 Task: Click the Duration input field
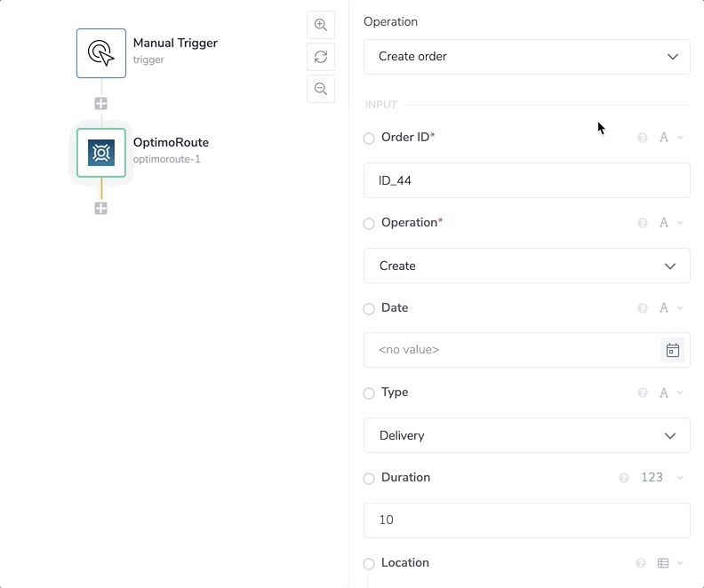526,520
